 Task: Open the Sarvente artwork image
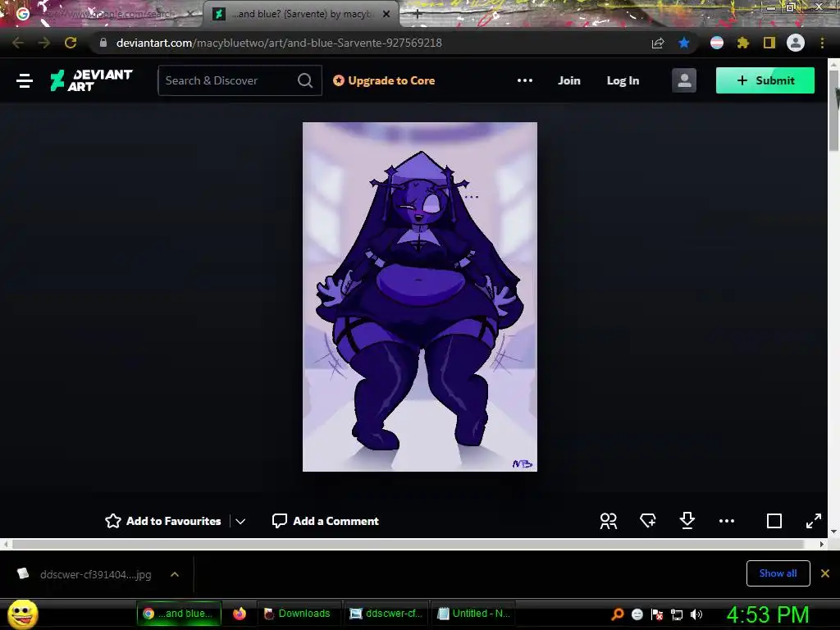[419, 297]
